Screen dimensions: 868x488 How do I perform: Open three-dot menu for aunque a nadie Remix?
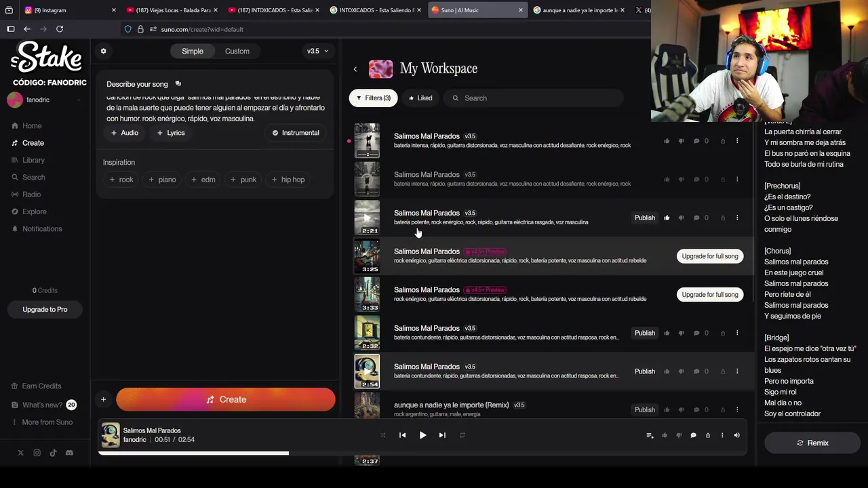click(x=737, y=409)
